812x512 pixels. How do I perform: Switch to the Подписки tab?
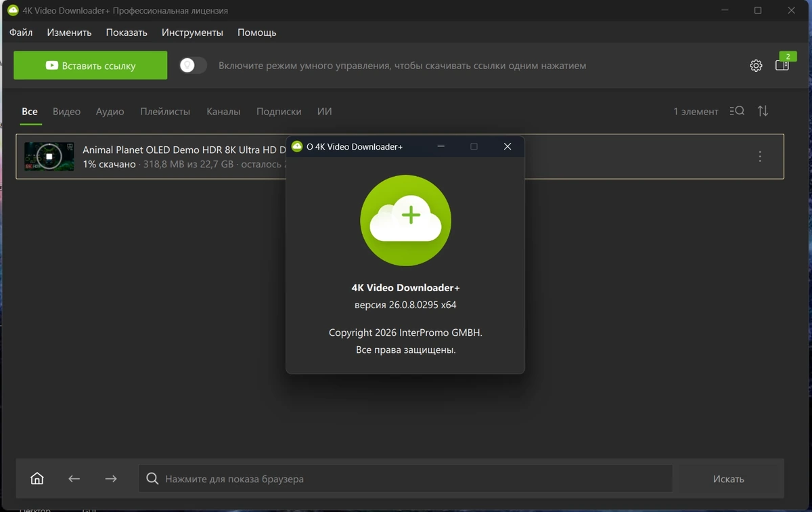pyautogui.click(x=279, y=112)
